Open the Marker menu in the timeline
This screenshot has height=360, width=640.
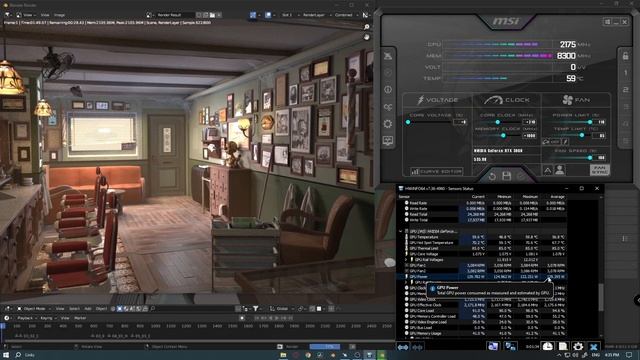(80, 318)
